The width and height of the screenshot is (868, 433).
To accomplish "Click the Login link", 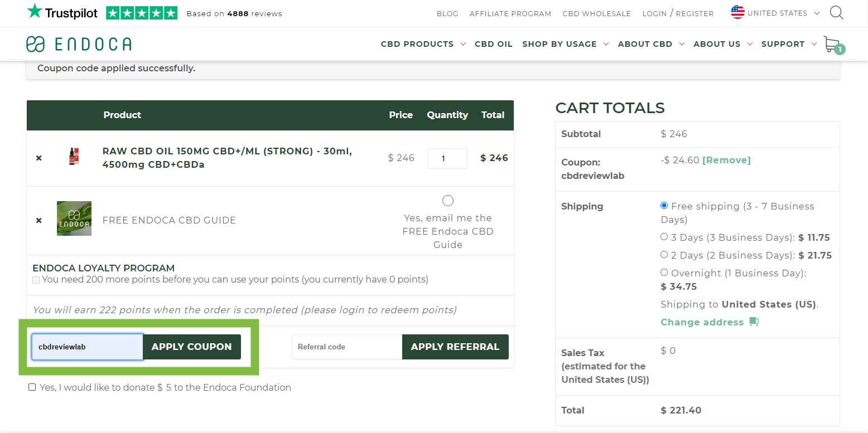I will [x=654, y=13].
